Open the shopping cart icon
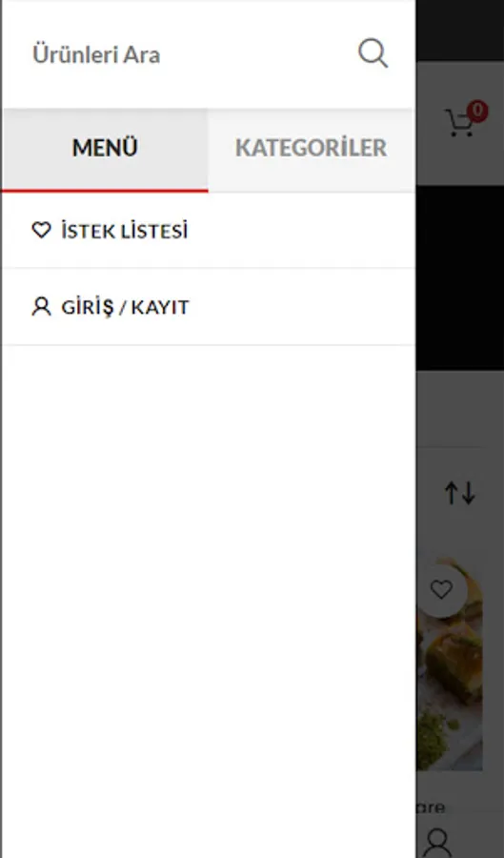 click(459, 123)
